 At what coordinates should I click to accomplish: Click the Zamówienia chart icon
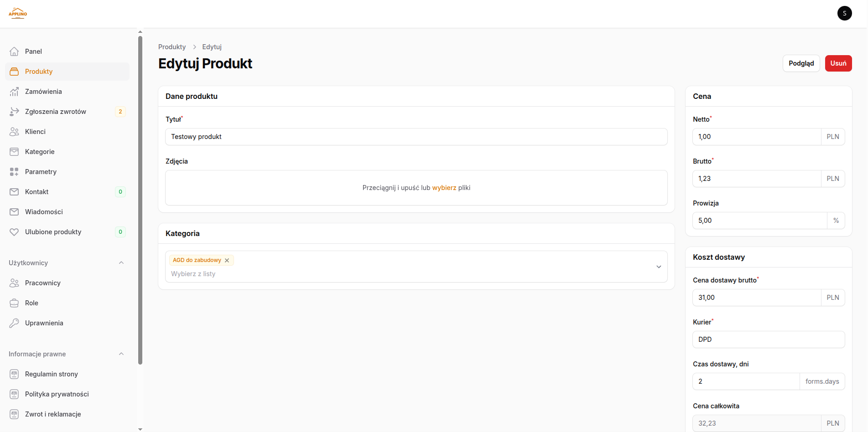[14, 92]
